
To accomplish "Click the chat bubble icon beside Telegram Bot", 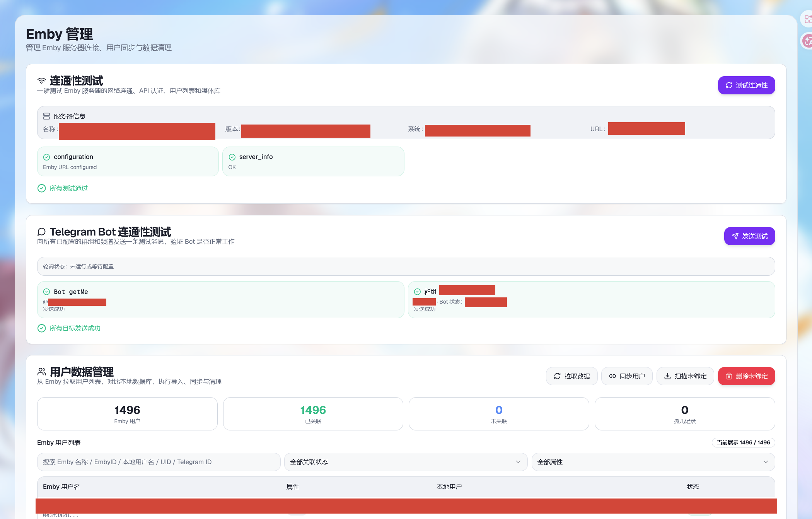I will (41, 232).
